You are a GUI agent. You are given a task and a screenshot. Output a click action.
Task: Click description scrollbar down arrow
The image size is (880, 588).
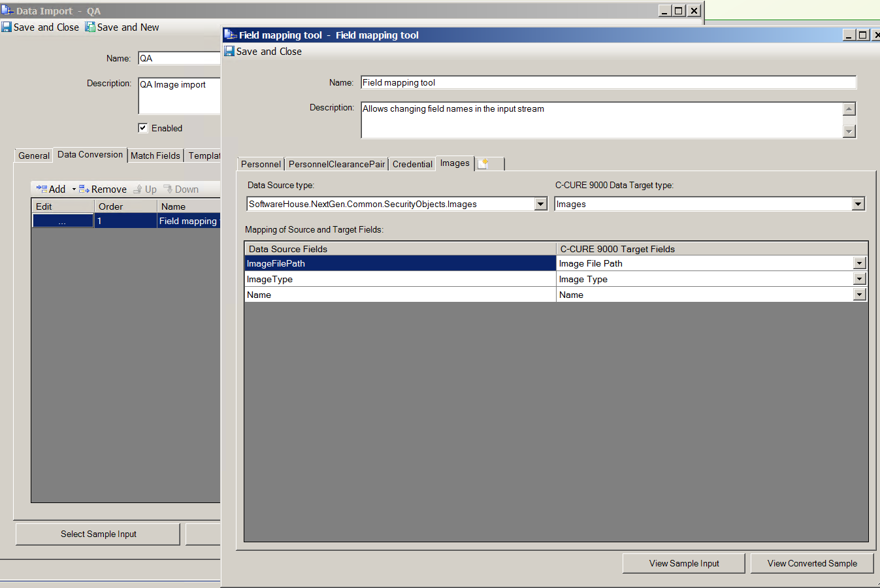[x=849, y=131]
